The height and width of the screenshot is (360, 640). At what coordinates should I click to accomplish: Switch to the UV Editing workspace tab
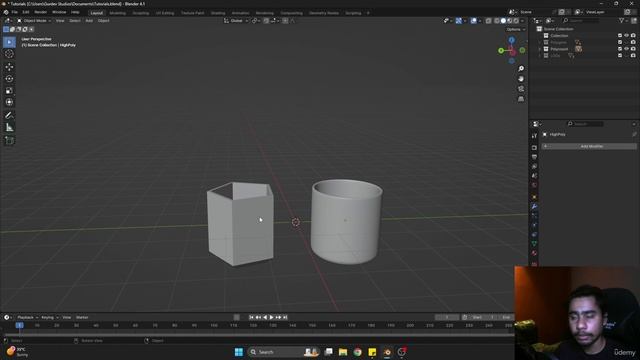[x=165, y=13]
